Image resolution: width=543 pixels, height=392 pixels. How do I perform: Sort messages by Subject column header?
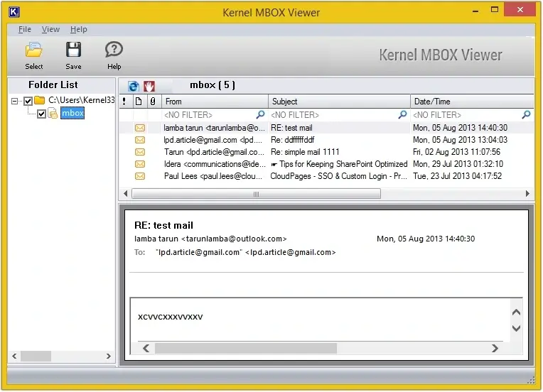pos(340,102)
